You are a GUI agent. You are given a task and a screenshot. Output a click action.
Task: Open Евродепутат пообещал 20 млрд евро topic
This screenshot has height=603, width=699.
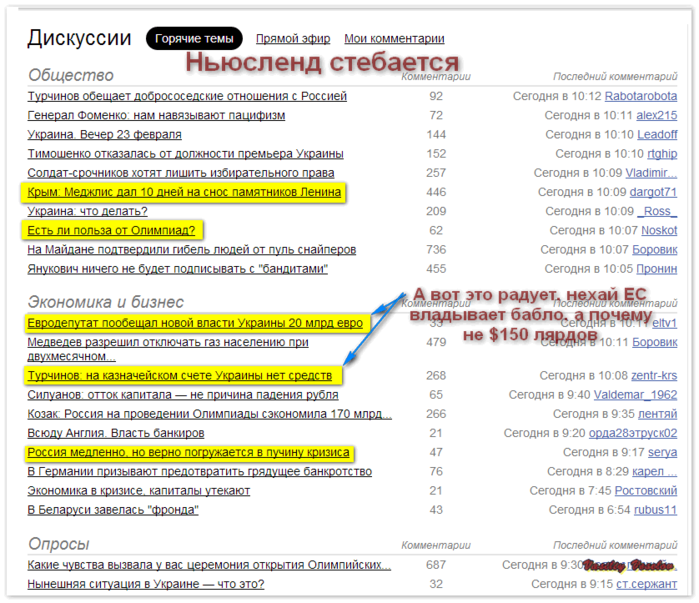(195, 323)
